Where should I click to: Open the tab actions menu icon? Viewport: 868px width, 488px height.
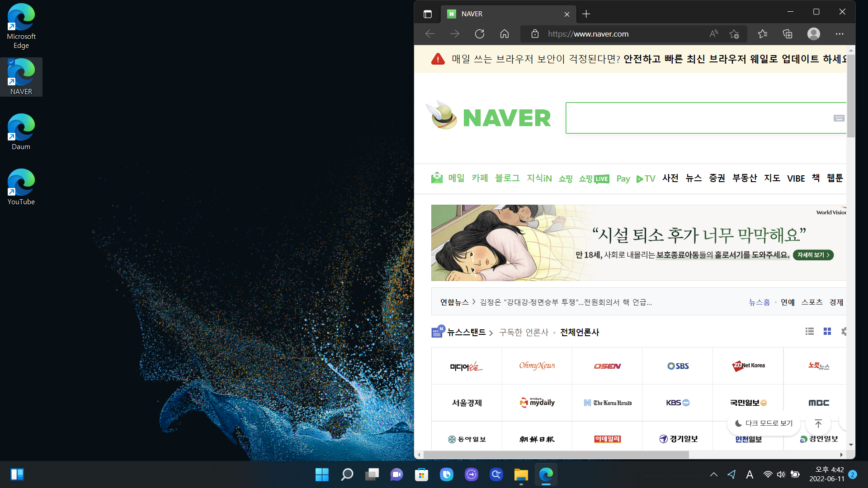(428, 14)
